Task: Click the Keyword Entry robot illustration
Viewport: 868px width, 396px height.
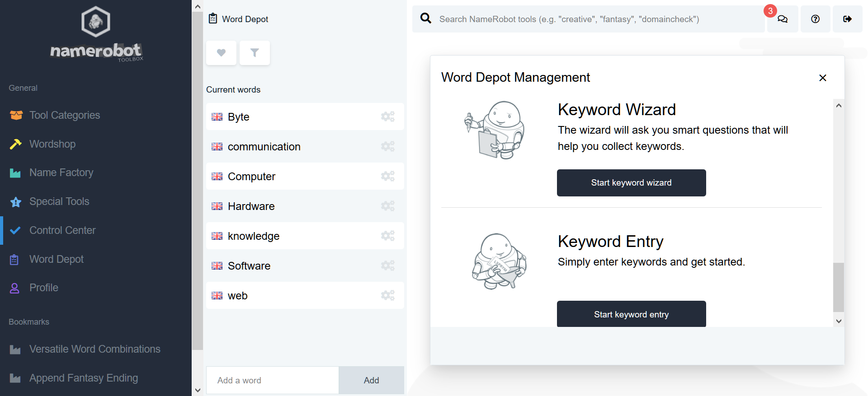Action: pyautogui.click(x=499, y=261)
